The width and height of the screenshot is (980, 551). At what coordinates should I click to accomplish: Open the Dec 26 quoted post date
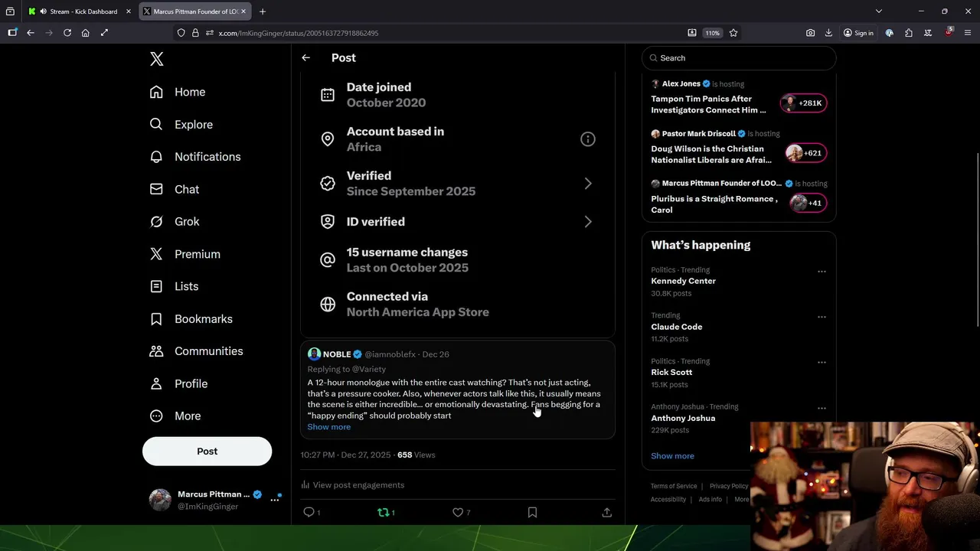coord(436,354)
